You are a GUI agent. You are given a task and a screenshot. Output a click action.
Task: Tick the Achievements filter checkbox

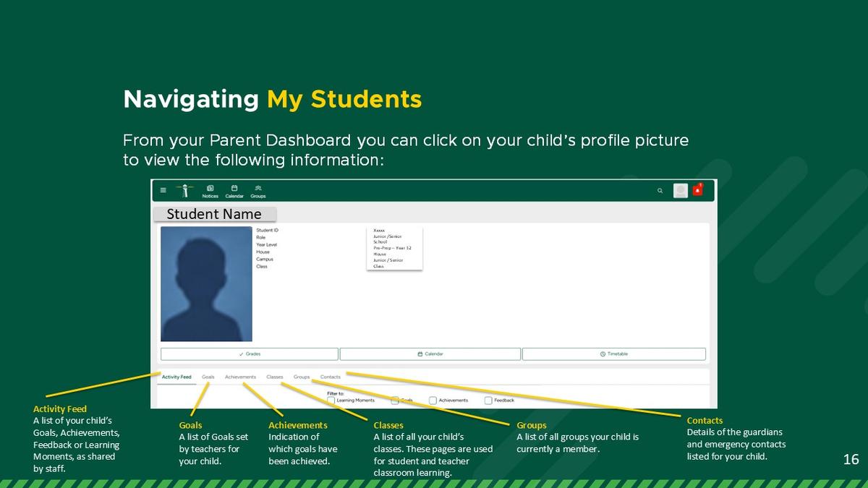point(433,400)
